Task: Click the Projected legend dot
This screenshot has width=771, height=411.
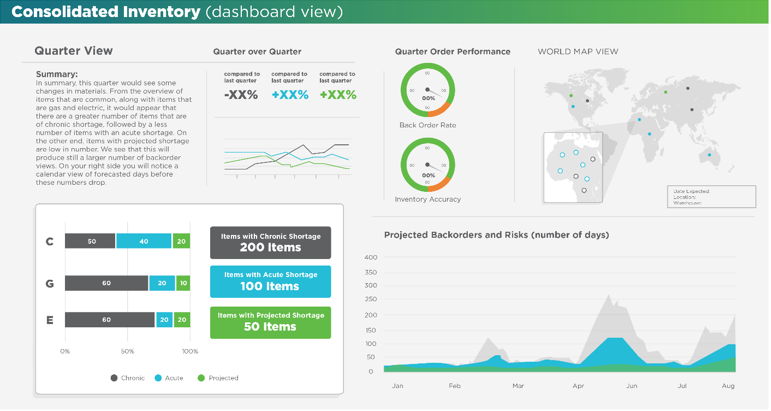Action: (201, 378)
